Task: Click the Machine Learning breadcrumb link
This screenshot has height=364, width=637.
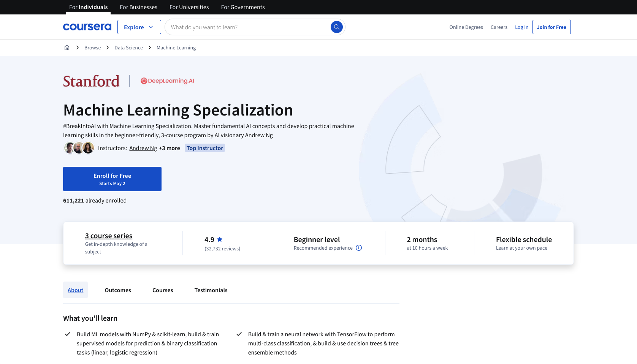Action: tap(176, 47)
